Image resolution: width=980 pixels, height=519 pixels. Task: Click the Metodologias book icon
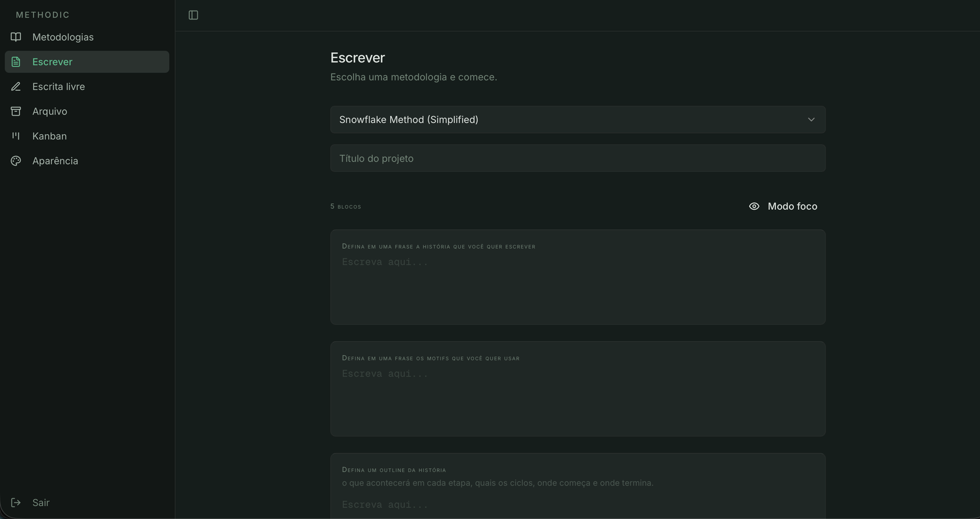tap(16, 37)
